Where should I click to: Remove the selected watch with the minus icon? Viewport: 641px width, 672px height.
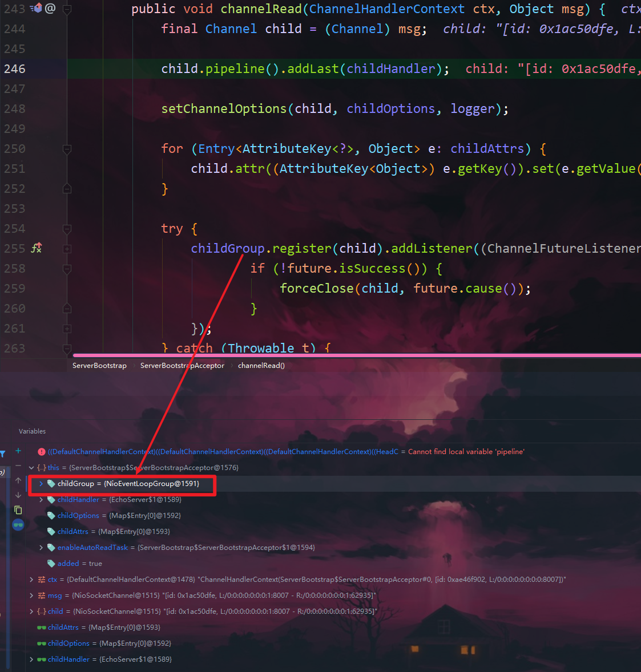[18, 465]
